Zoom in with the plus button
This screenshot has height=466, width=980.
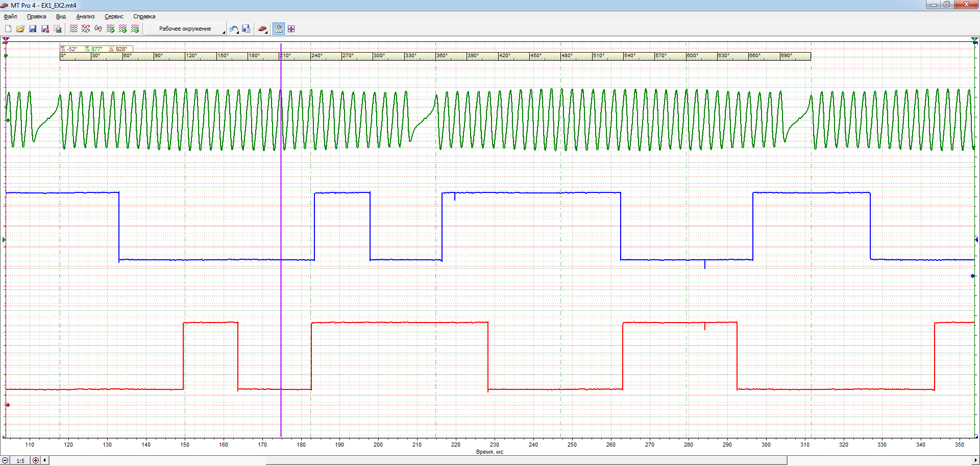(36, 460)
